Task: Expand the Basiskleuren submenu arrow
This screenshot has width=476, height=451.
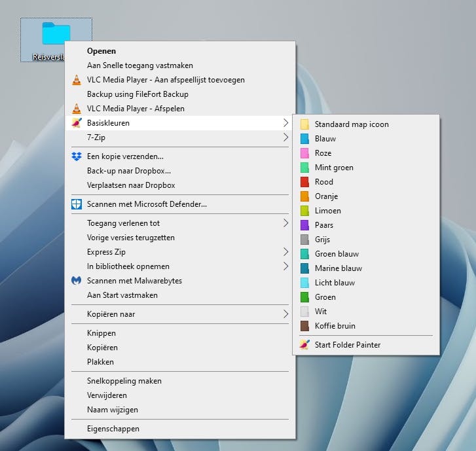Action: coord(285,123)
